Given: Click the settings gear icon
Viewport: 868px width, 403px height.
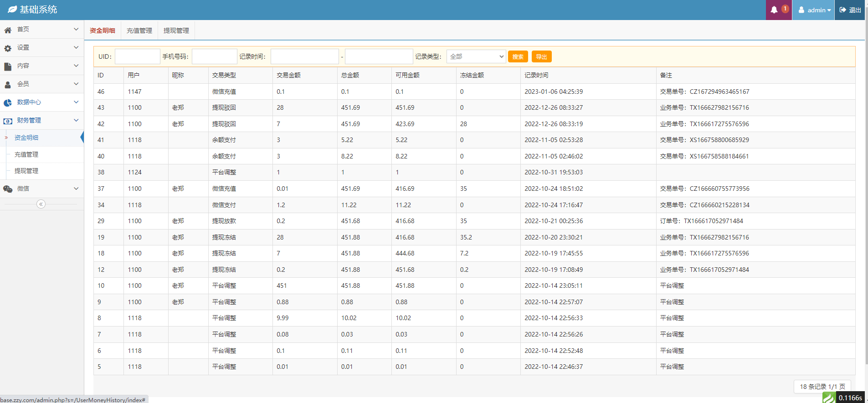Looking at the screenshot, I should point(8,48).
